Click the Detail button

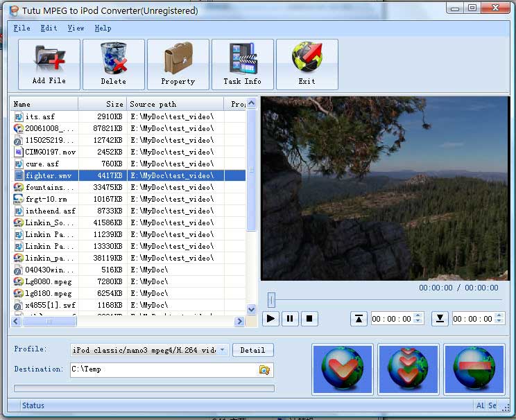tap(252, 350)
